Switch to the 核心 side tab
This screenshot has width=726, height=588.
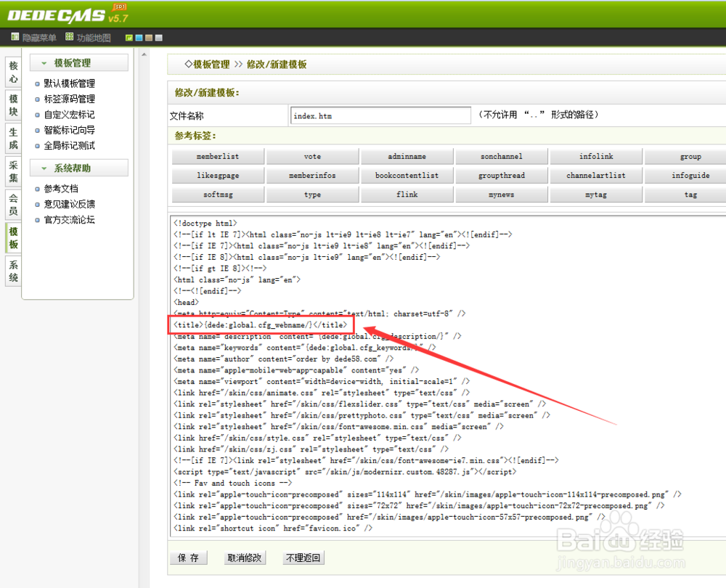[13, 72]
